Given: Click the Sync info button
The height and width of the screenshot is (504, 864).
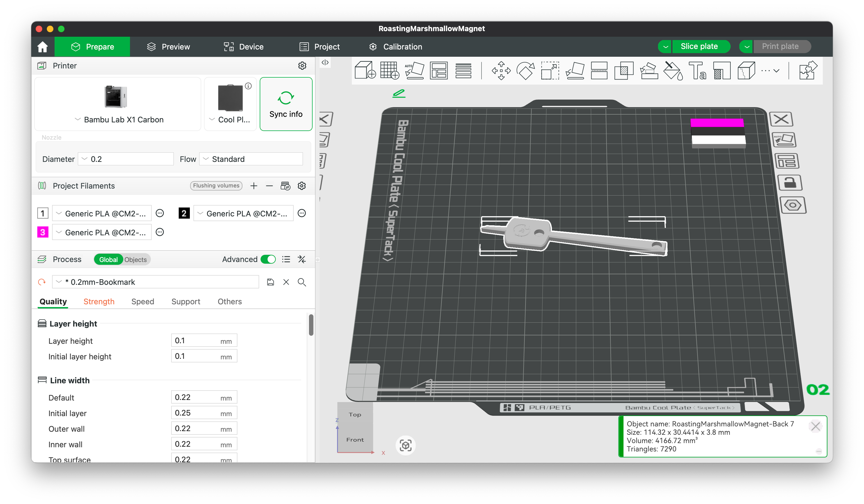Looking at the screenshot, I should click(x=286, y=104).
